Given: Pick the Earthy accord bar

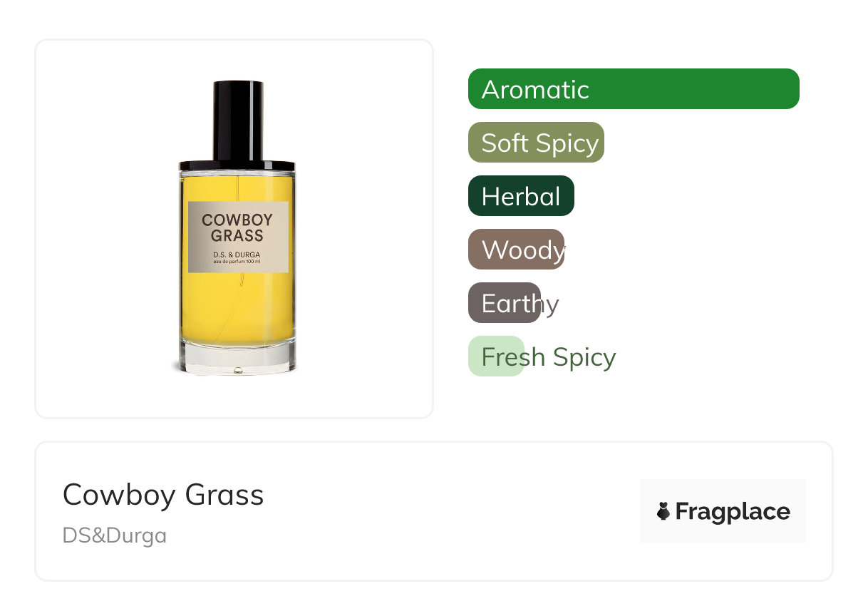Looking at the screenshot, I should pyautogui.click(x=505, y=303).
